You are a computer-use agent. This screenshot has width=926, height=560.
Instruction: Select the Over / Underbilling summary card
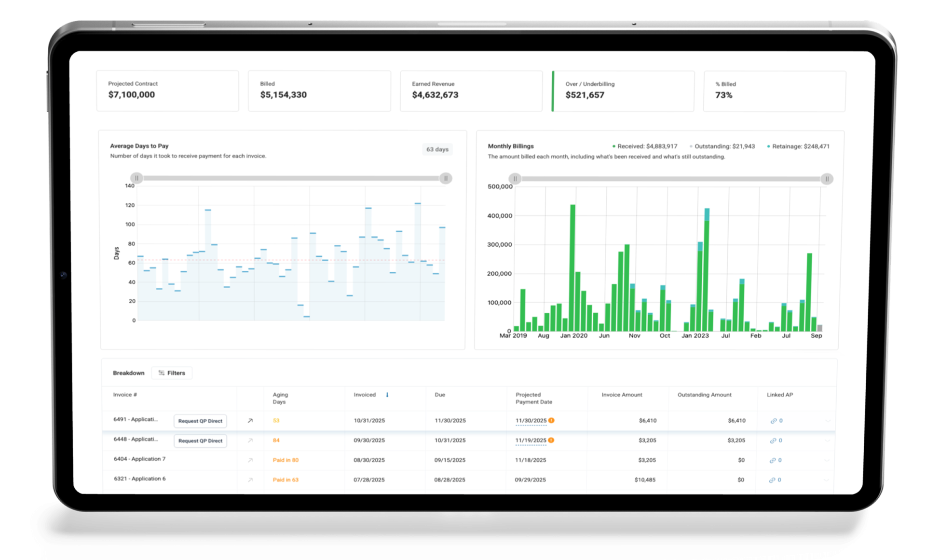coord(623,91)
